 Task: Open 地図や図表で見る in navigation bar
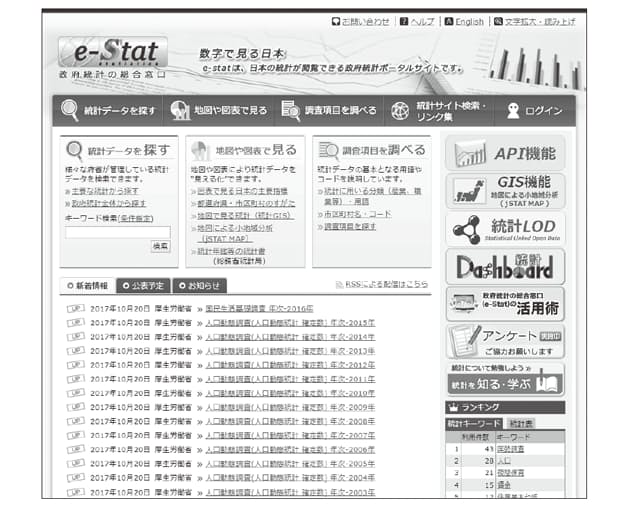click(x=218, y=111)
